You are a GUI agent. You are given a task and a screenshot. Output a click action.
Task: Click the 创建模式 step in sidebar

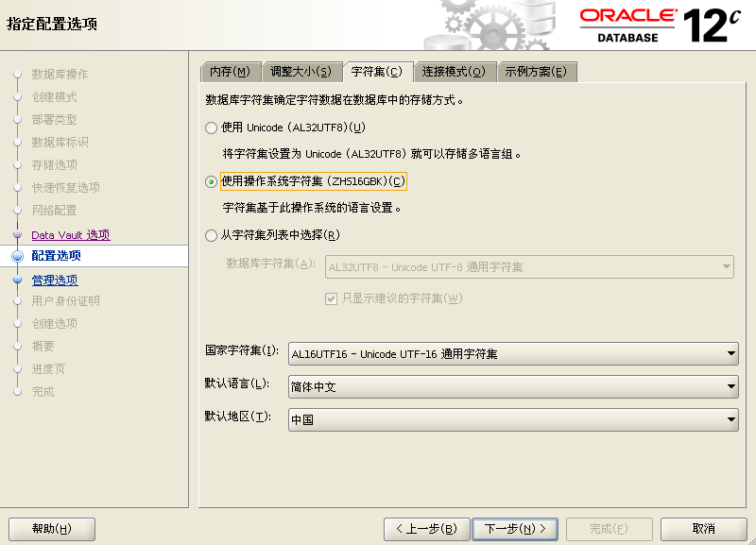[x=55, y=97]
